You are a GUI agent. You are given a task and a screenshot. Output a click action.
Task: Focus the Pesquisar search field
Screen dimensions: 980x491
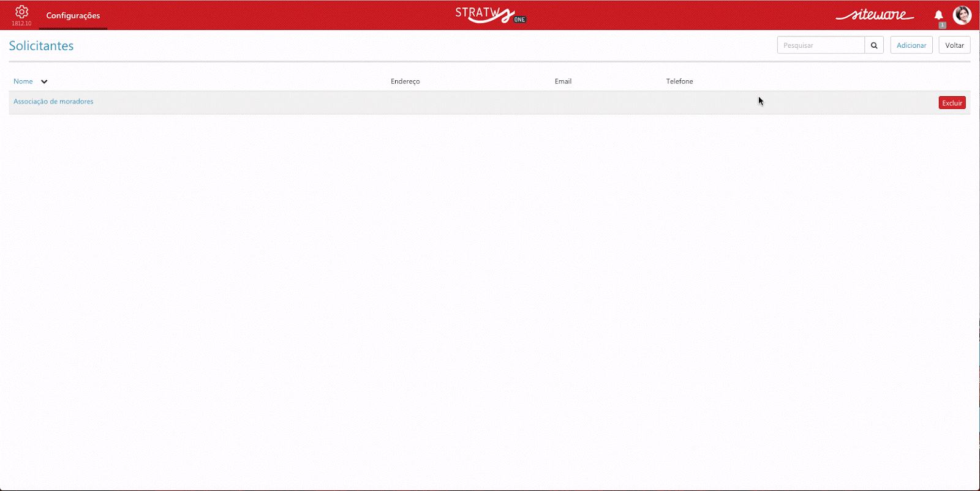(x=821, y=45)
